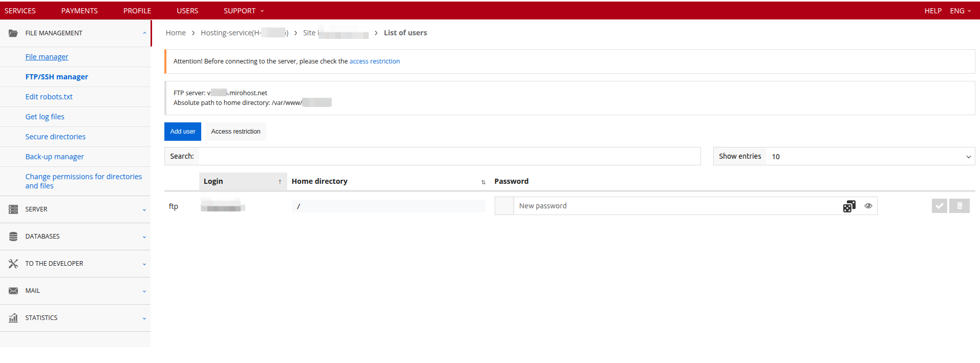Click the To The Developer tools icon
The height and width of the screenshot is (363, 980).
[x=13, y=264]
